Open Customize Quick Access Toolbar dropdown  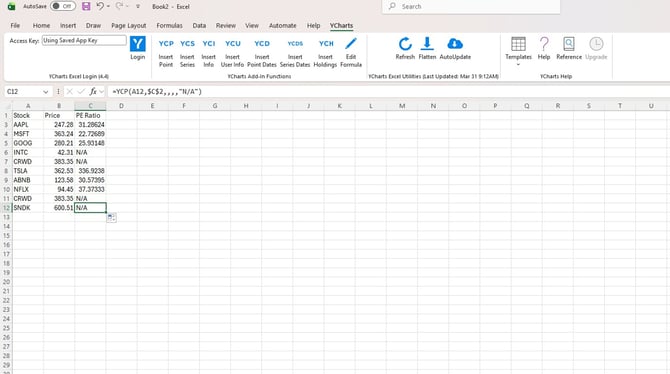(138, 6)
